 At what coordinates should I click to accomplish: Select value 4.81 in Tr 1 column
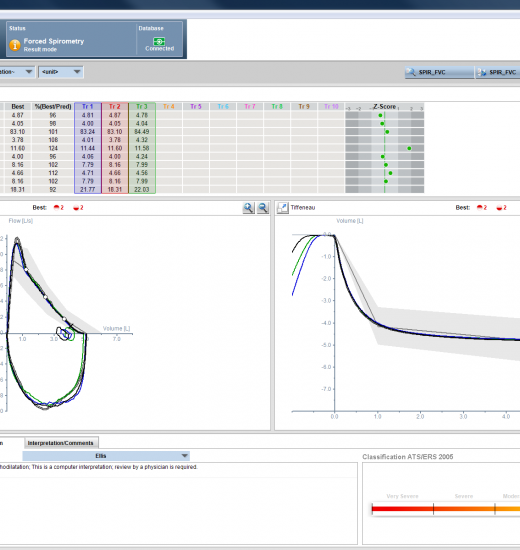pos(88,115)
